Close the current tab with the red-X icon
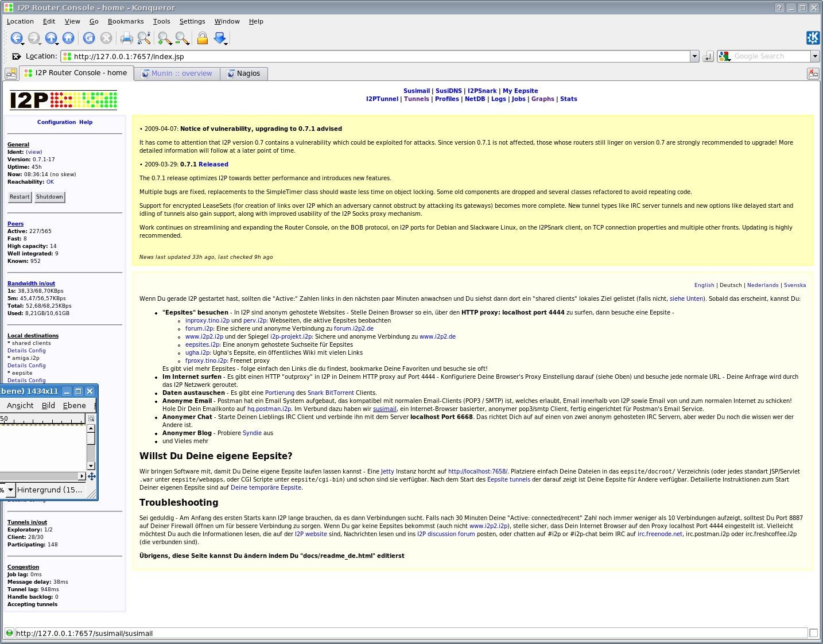The height and width of the screenshot is (644, 823). (x=813, y=73)
